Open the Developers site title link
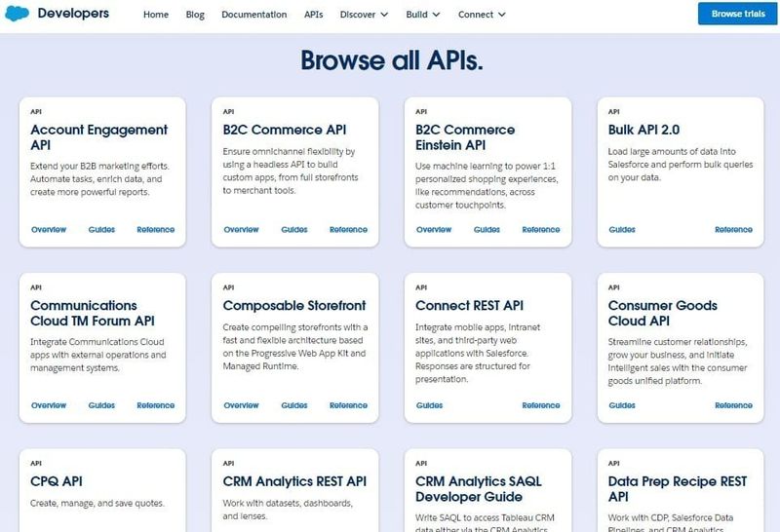780x532 pixels. [x=73, y=14]
